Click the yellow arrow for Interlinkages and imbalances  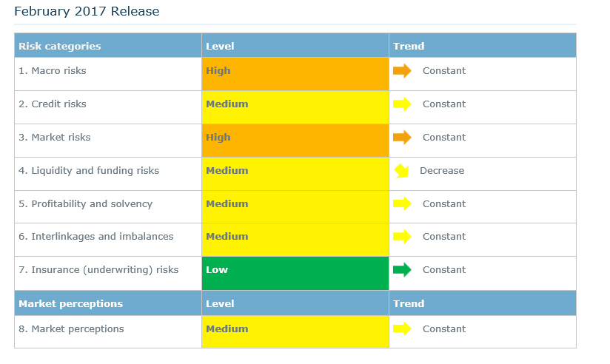pyautogui.click(x=402, y=237)
